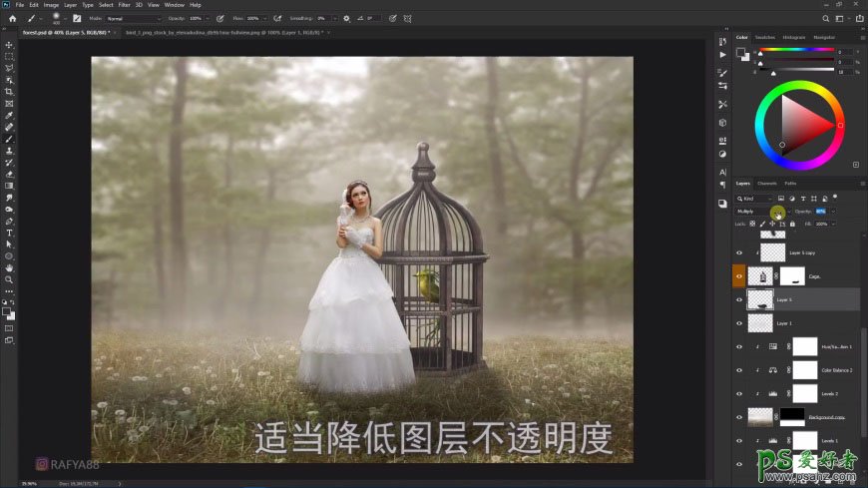The width and height of the screenshot is (868, 488).
Task: Open the brush settings panel toggle icon
Action: [77, 18]
